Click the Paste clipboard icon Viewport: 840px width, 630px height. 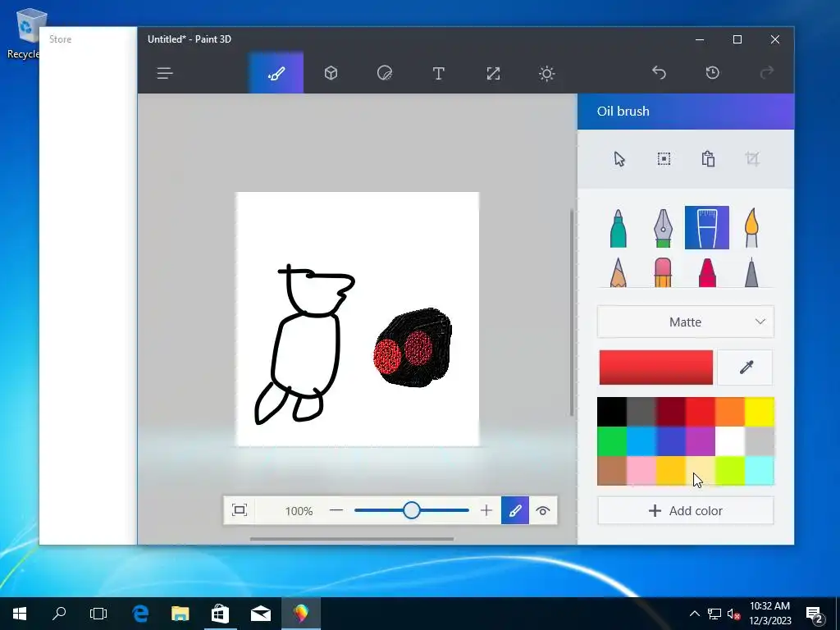click(x=708, y=158)
